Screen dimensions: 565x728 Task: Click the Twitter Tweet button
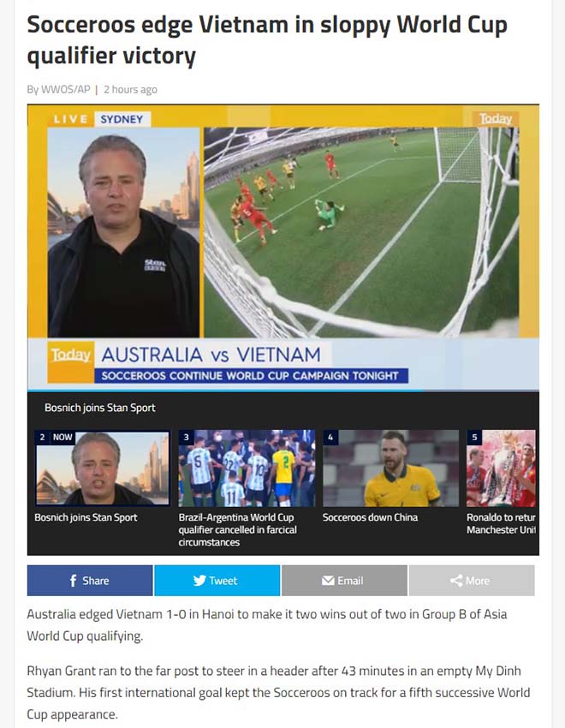[x=217, y=581]
